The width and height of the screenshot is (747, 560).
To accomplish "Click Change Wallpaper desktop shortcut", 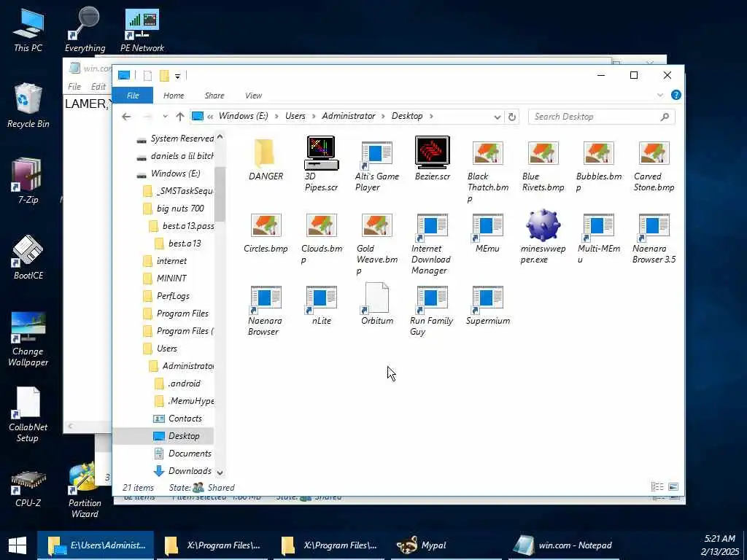I will click(x=28, y=339).
